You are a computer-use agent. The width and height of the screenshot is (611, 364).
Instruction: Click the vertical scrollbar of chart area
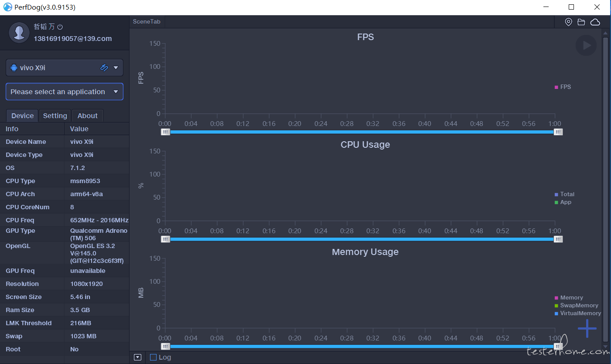(x=605, y=187)
